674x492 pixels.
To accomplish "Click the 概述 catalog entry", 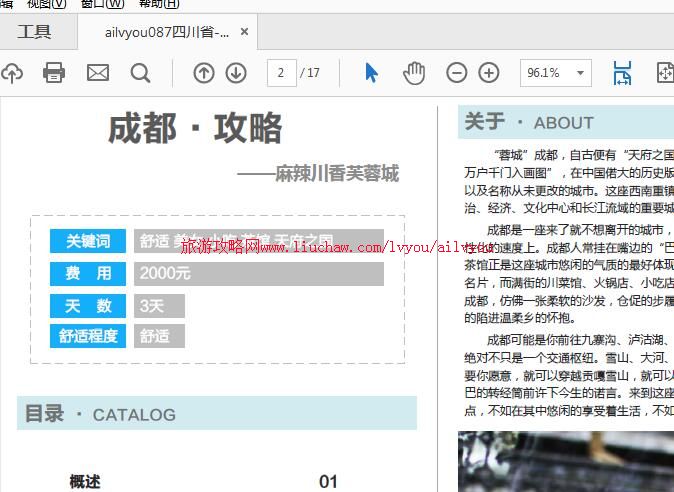I will 85,481.
